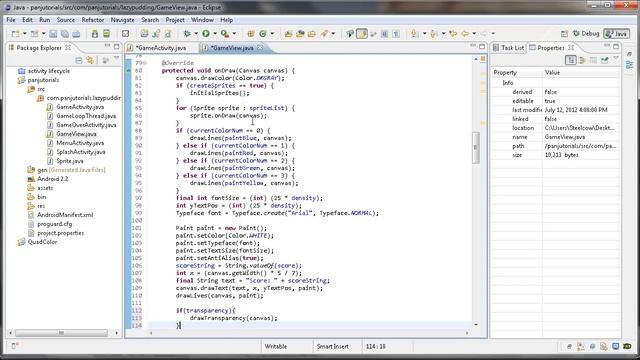The width and height of the screenshot is (640, 360).
Task: Switch to the GameActivity.java editor tab
Action: pyautogui.click(x=160, y=48)
